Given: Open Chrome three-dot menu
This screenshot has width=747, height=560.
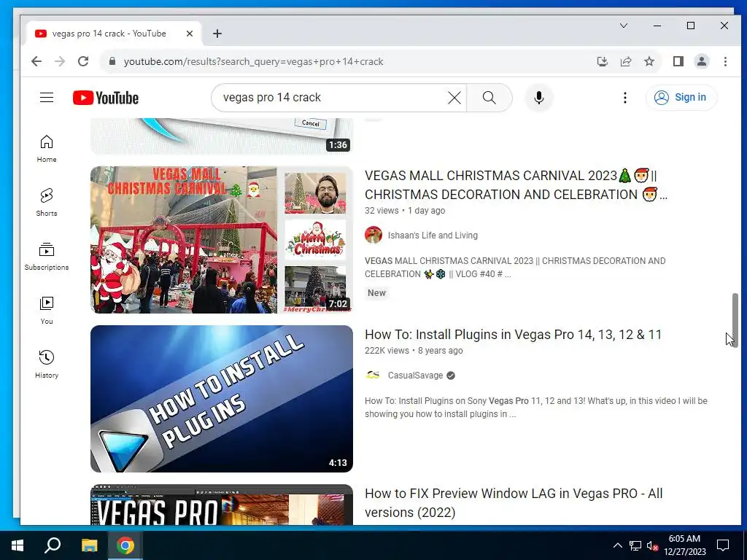Looking at the screenshot, I should (x=725, y=61).
